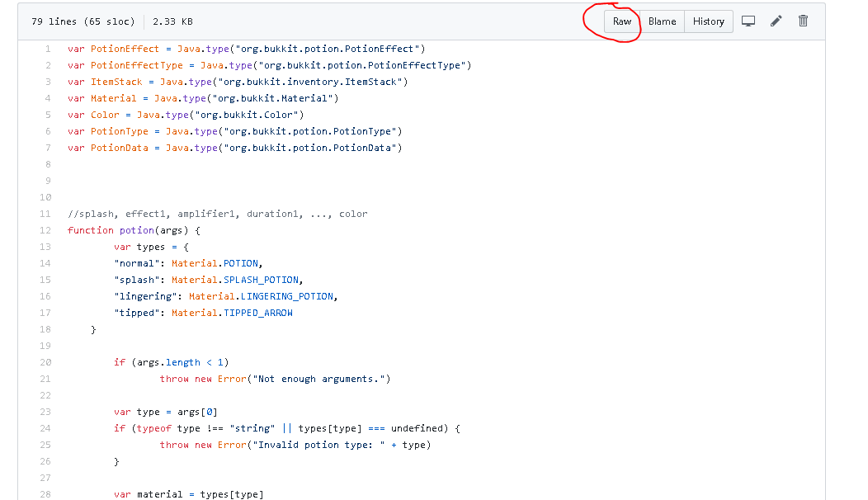Click "Material.POTION" on line 14

click(215, 263)
